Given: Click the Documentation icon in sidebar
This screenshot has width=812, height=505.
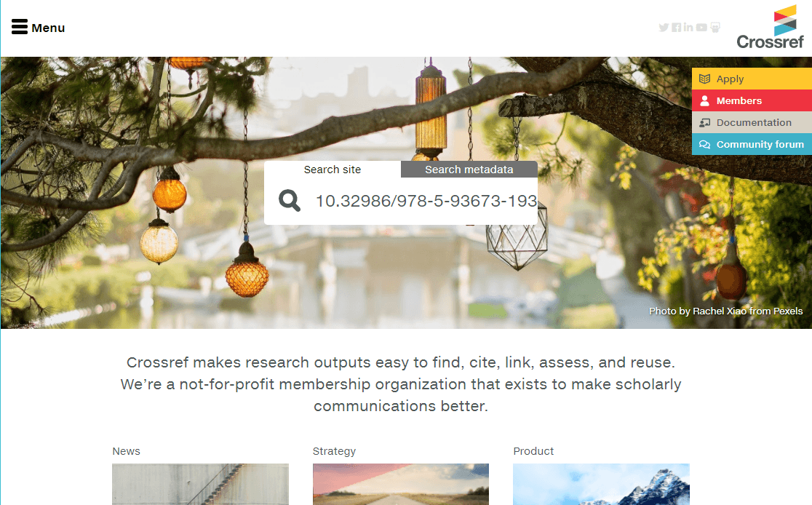Looking at the screenshot, I should [x=705, y=123].
